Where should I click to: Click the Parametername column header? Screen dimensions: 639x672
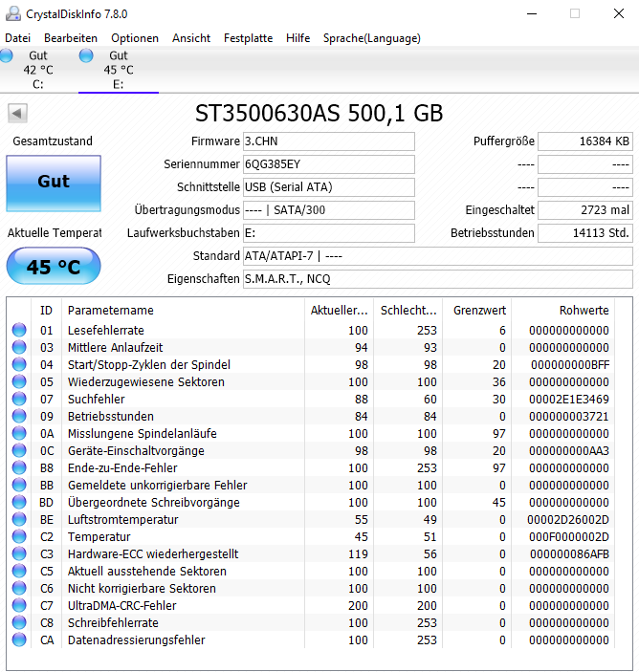click(x=183, y=310)
